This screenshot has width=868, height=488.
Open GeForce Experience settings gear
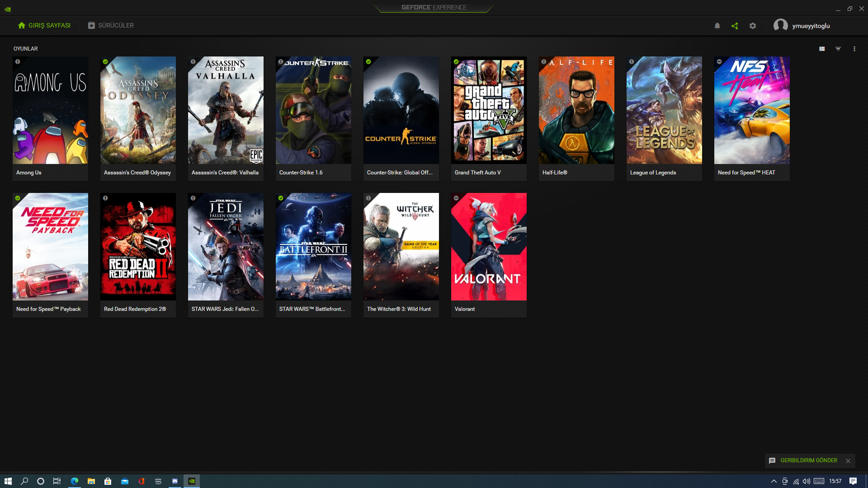(x=753, y=26)
